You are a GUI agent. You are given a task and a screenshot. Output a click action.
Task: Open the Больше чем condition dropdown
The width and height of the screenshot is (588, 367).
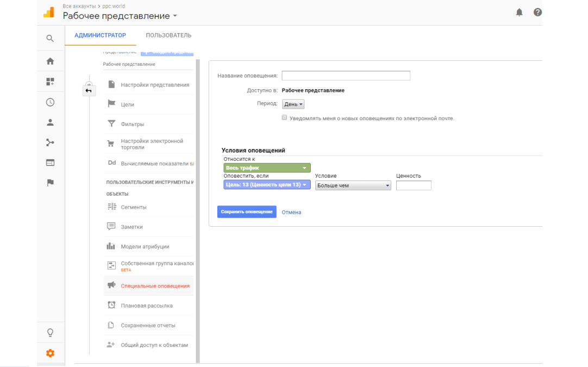pos(353,185)
